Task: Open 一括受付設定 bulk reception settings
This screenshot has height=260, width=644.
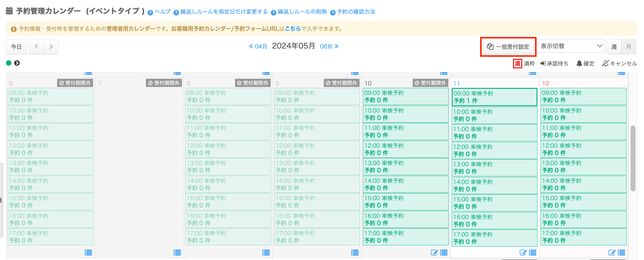Action: click(x=508, y=47)
